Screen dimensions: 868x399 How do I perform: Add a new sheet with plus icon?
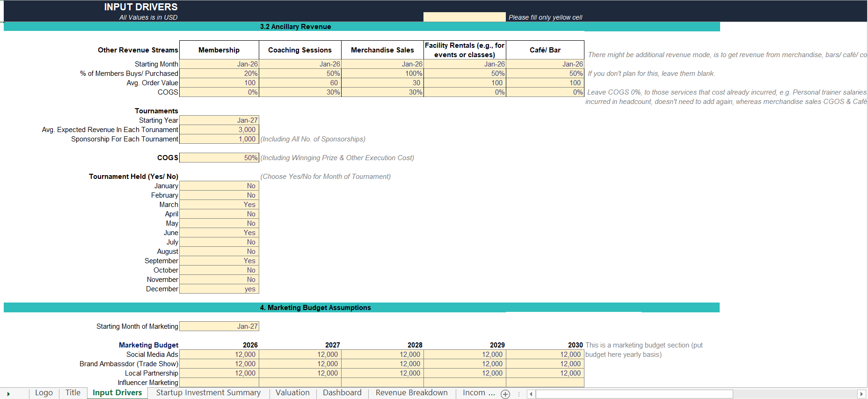pyautogui.click(x=505, y=394)
